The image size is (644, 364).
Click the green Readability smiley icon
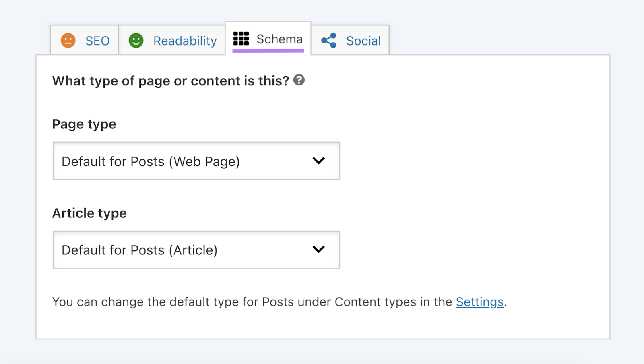pos(136,40)
